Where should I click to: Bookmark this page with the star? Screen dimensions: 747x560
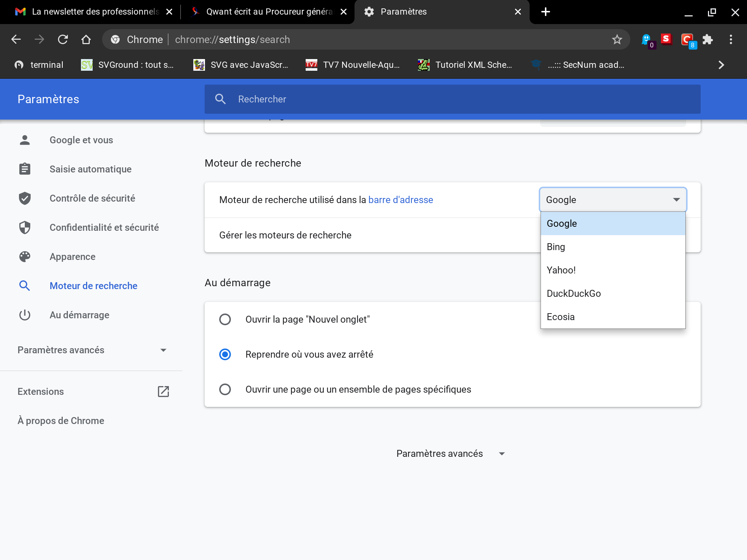(617, 39)
